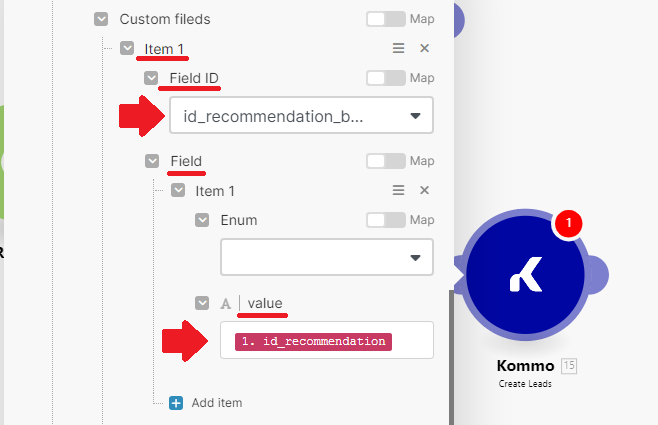The width and height of the screenshot is (658, 425).
Task: Collapse the Custom fileds section
Action: 101,19
